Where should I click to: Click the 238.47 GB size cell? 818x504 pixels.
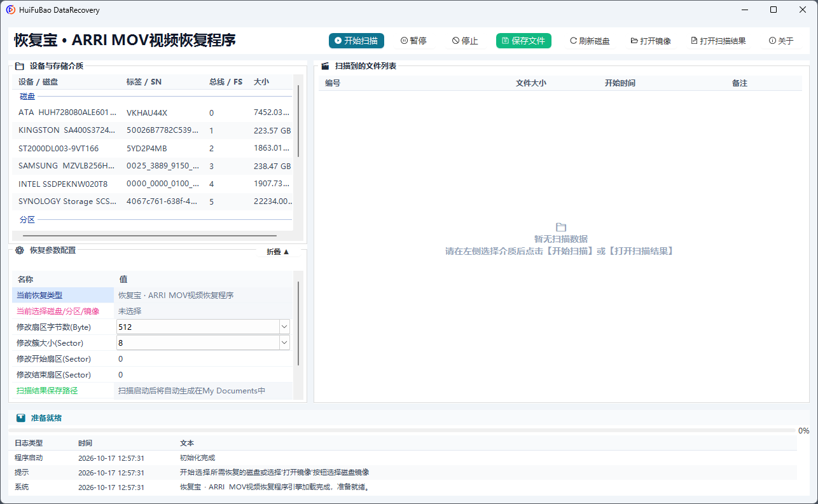(x=272, y=166)
